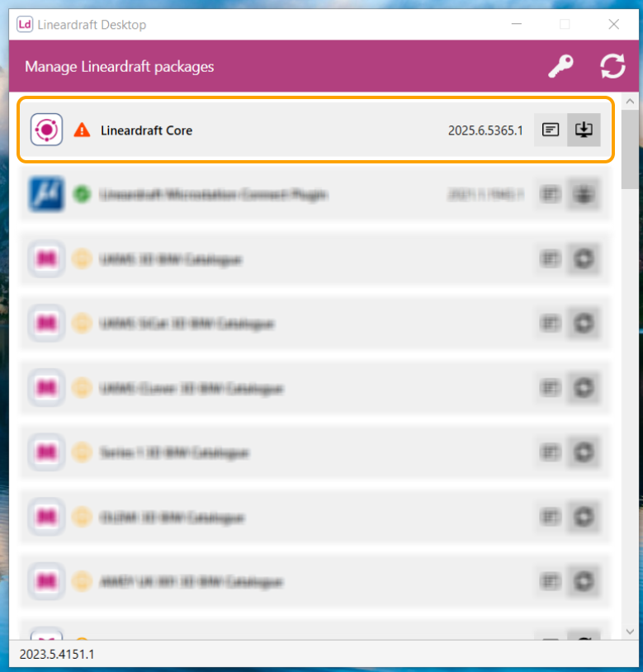Viewport: 643px width, 672px height.
Task: Click version number 2025.6.5365.1
Action: pyautogui.click(x=485, y=130)
